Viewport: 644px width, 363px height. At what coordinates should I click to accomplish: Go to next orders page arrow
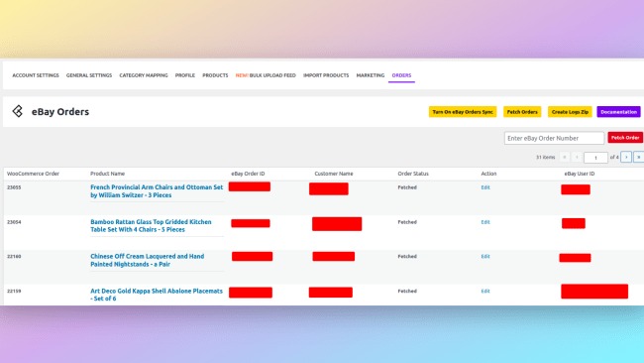(626, 157)
